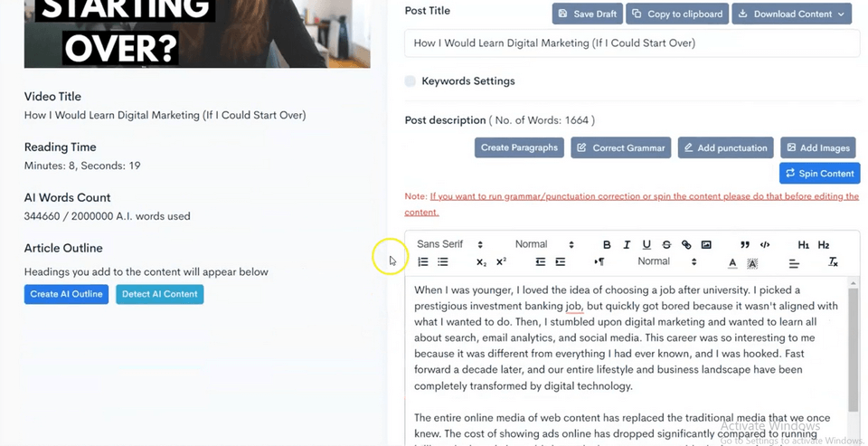The image size is (868, 446).
Task: Switch text direction with the paragraph icon
Action: [599, 261]
